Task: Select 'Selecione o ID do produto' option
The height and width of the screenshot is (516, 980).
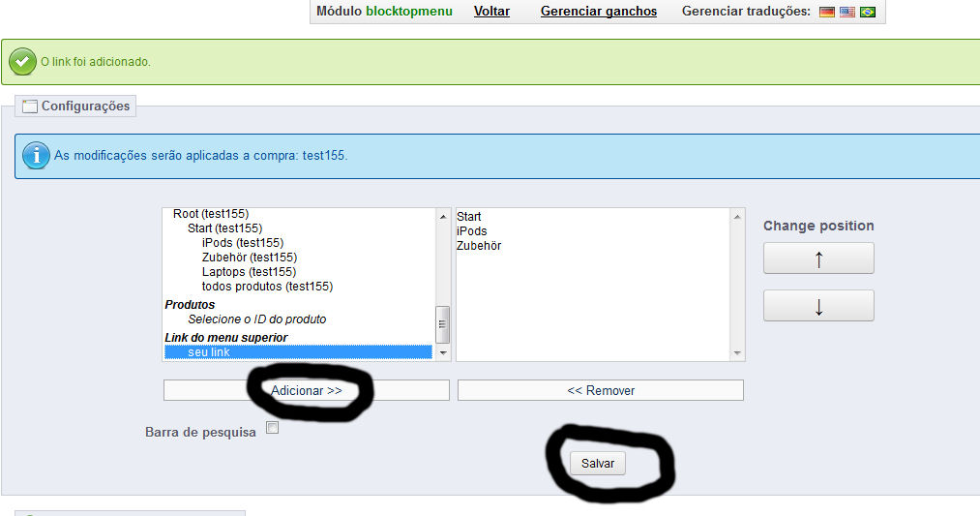Action: (257, 319)
